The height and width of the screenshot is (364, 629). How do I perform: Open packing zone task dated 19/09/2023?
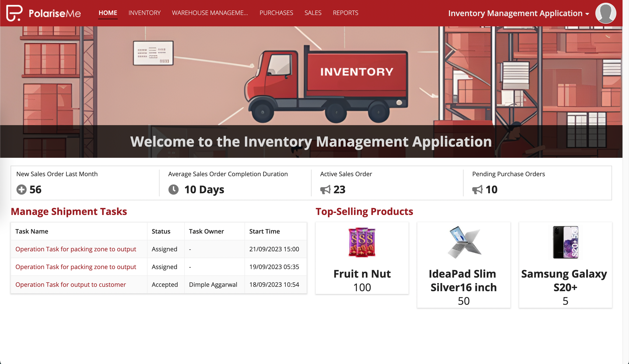pyautogui.click(x=76, y=267)
